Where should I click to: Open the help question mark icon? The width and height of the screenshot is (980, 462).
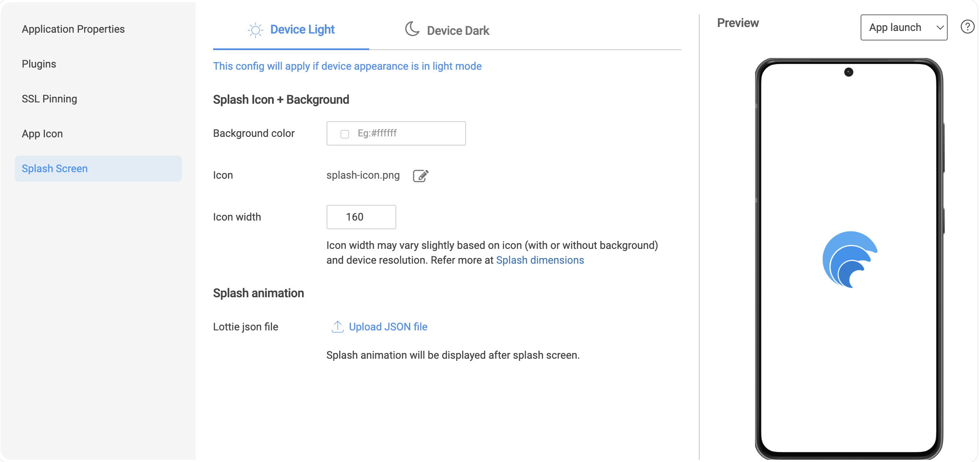pos(968,27)
